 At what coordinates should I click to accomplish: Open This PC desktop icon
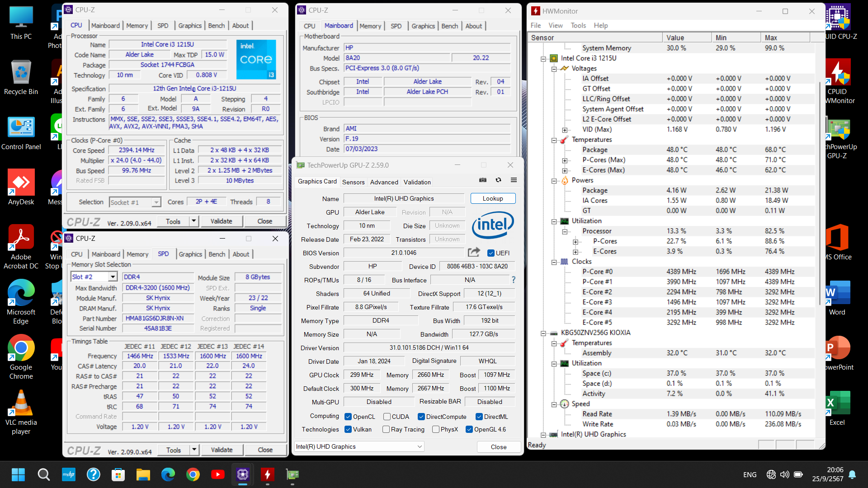pyautogui.click(x=21, y=23)
